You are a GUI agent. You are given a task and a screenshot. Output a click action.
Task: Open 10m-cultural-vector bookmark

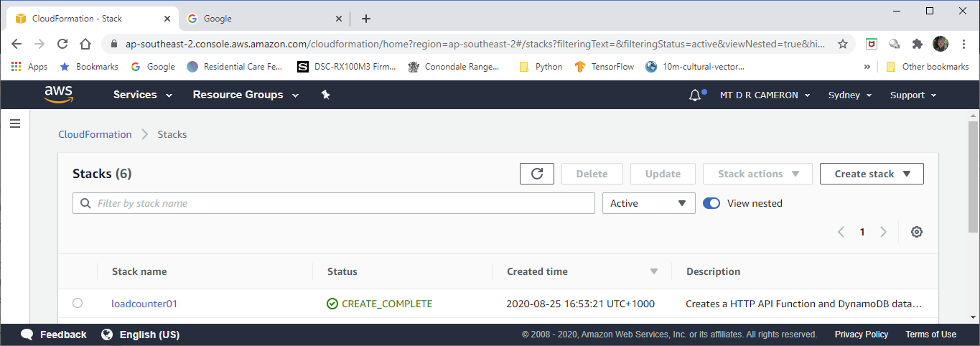pos(695,67)
